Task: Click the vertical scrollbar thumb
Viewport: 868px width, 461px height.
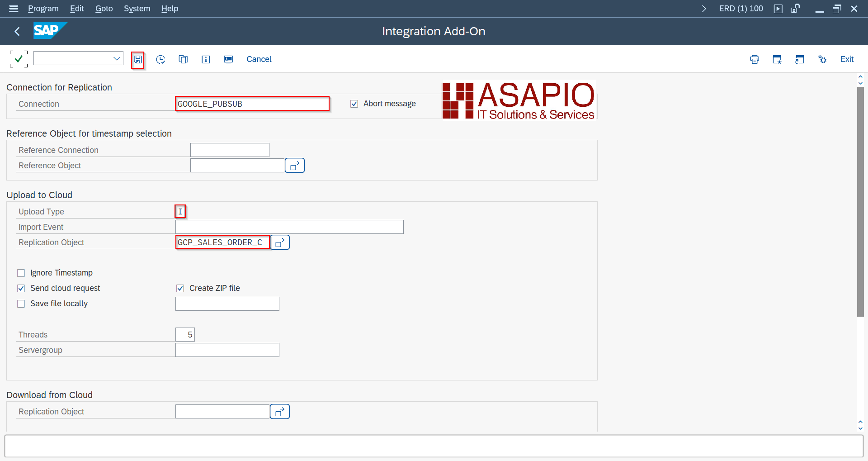Action: (x=860, y=202)
